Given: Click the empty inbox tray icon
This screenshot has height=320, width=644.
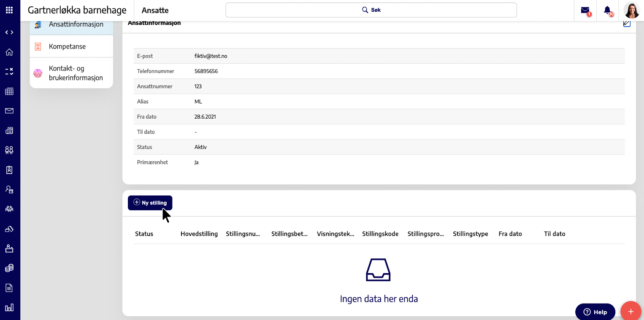Looking at the screenshot, I should coord(378,270).
